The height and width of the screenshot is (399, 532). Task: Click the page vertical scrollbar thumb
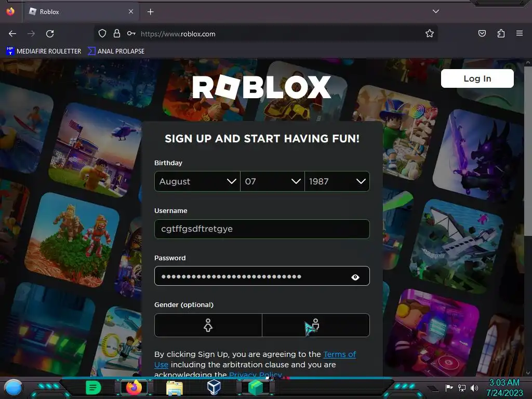click(528, 151)
